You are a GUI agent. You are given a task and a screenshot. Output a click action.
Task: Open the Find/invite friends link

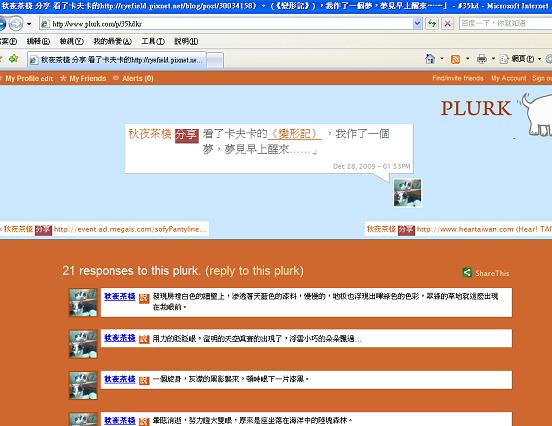(x=458, y=78)
